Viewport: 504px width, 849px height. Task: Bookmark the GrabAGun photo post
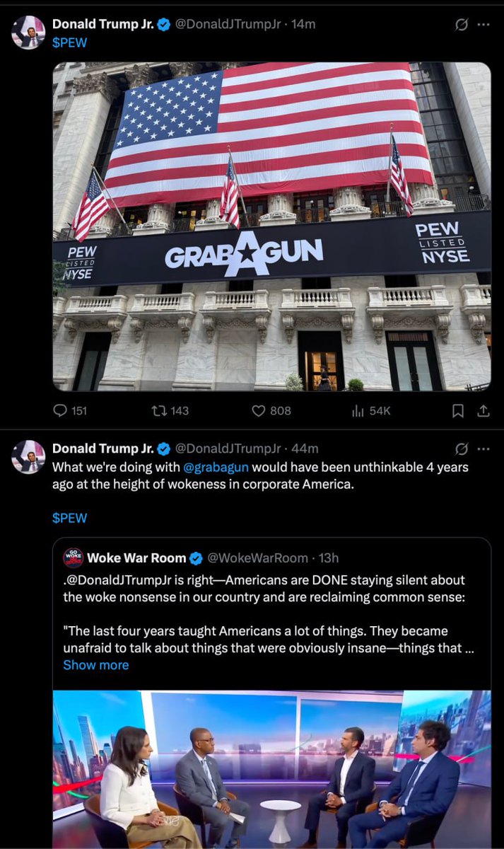458,410
